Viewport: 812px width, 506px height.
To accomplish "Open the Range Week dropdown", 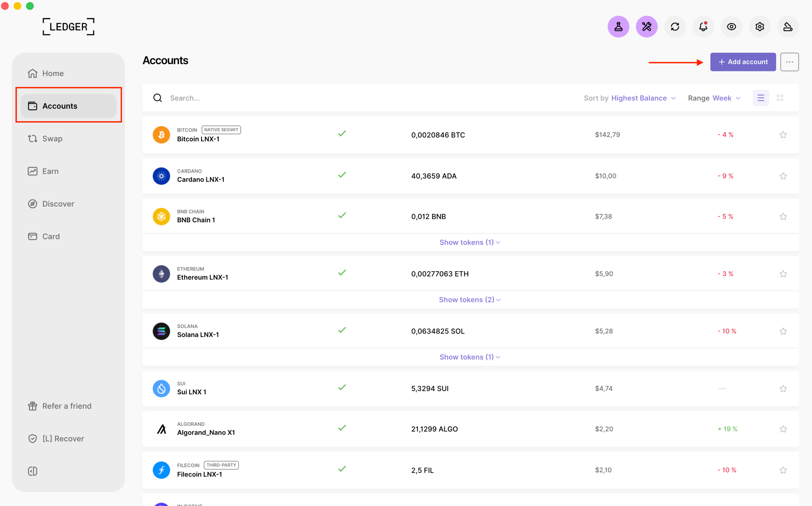I will pos(714,98).
